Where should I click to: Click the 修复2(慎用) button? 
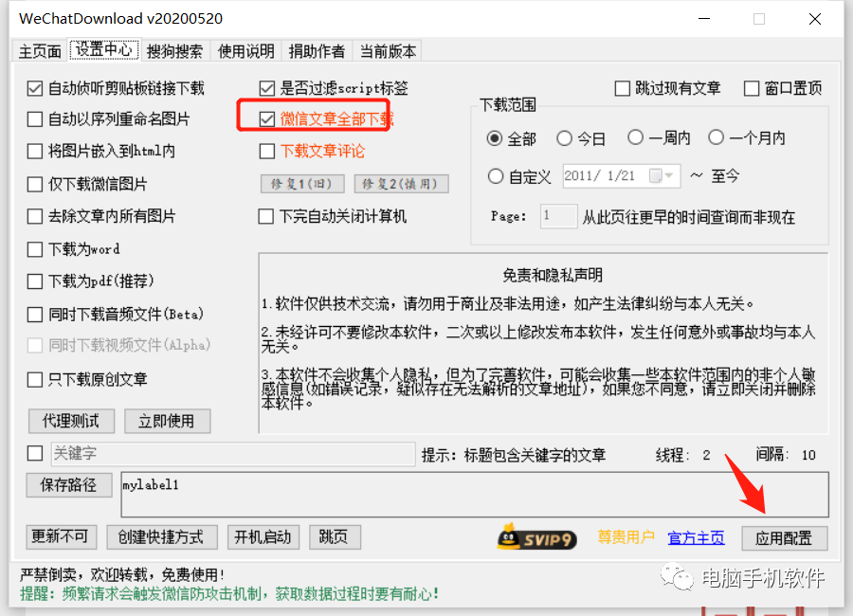[x=402, y=184]
